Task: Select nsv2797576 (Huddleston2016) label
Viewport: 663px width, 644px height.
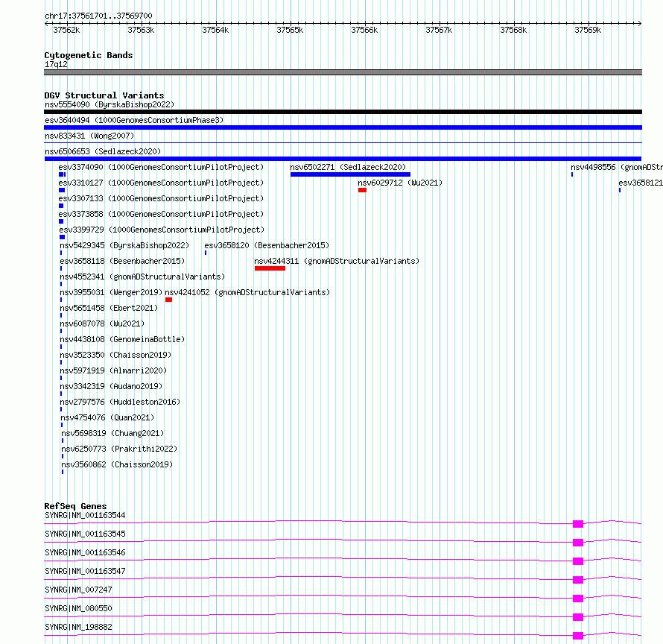Action: tap(120, 402)
